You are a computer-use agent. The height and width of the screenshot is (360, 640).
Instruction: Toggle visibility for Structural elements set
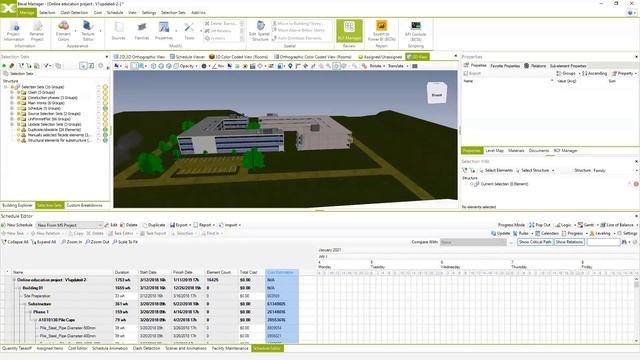pos(105,140)
